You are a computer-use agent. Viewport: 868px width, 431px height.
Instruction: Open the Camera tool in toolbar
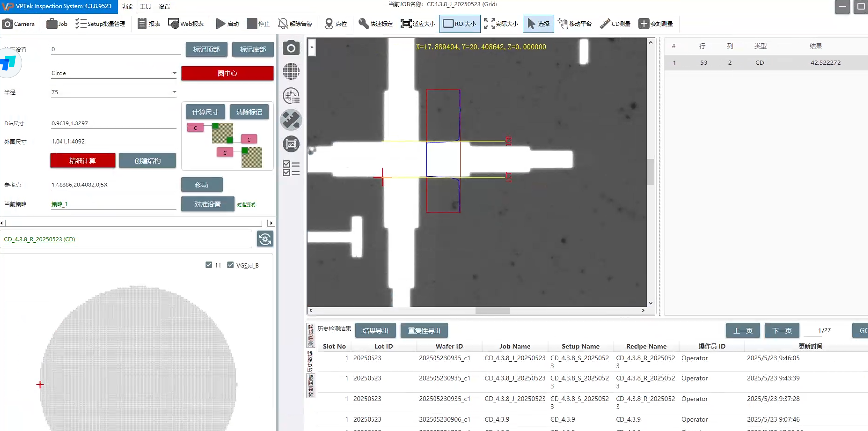(x=19, y=24)
